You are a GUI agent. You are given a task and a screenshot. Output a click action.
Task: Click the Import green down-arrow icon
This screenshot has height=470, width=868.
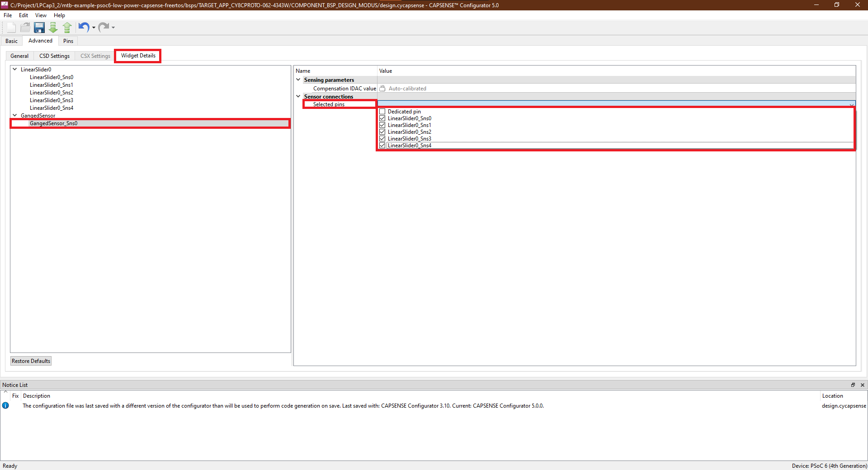coord(53,28)
